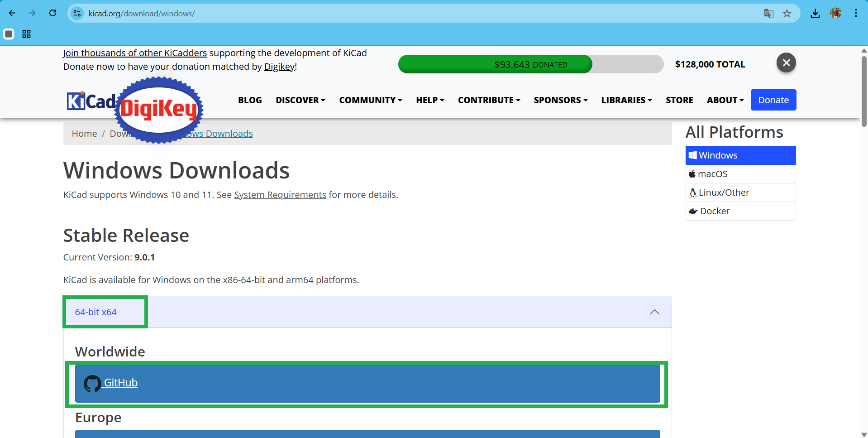Image resolution: width=868 pixels, height=438 pixels.
Task: Click the 'Windows Downloads' page heading
Action: [x=176, y=171]
